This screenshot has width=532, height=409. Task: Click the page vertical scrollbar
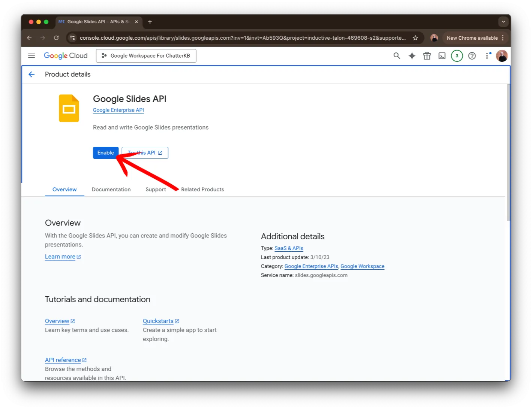(x=508, y=153)
